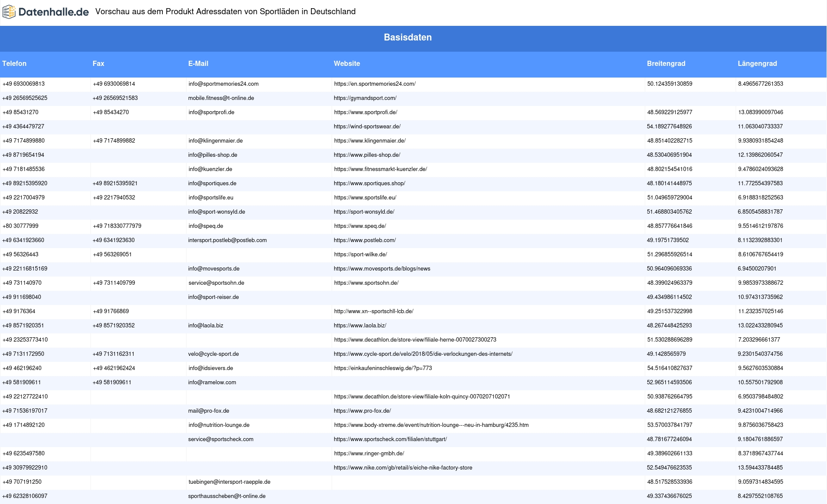Open the xn--sportschll-lcb.de website entry
Screen dimensions: 827x504
[373, 311]
